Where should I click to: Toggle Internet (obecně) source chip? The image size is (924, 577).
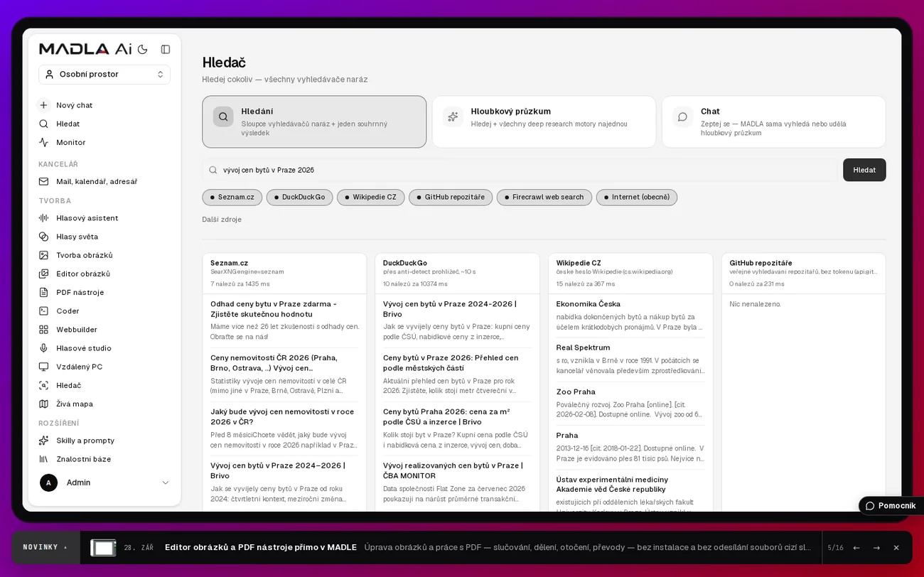pyautogui.click(x=637, y=197)
